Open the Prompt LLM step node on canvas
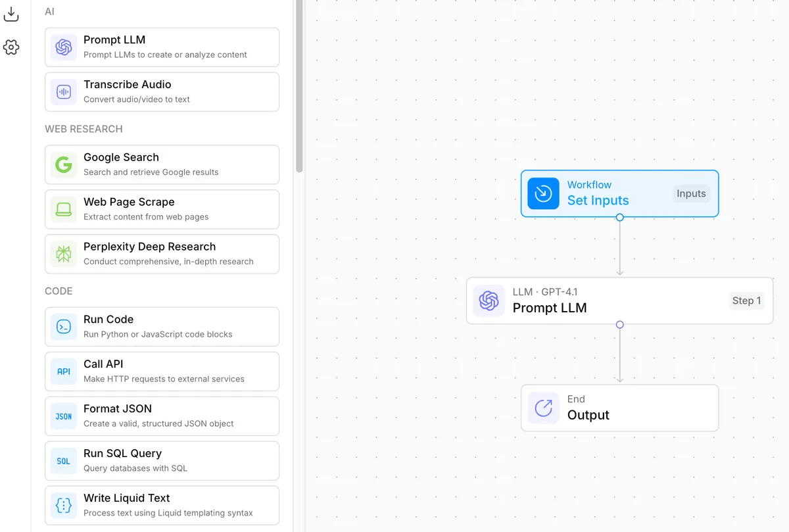The width and height of the screenshot is (789, 532). (x=619, y=301)
